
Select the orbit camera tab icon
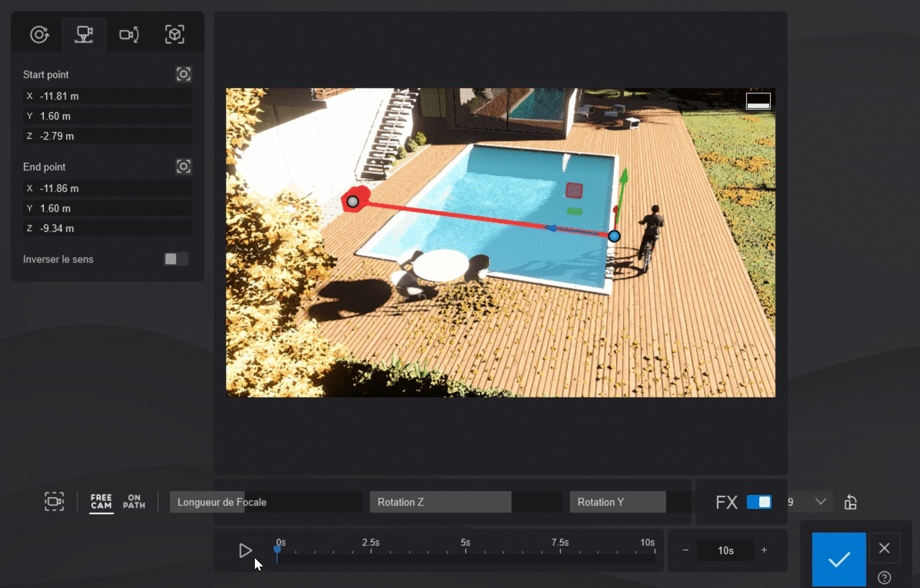coord(39,35)
